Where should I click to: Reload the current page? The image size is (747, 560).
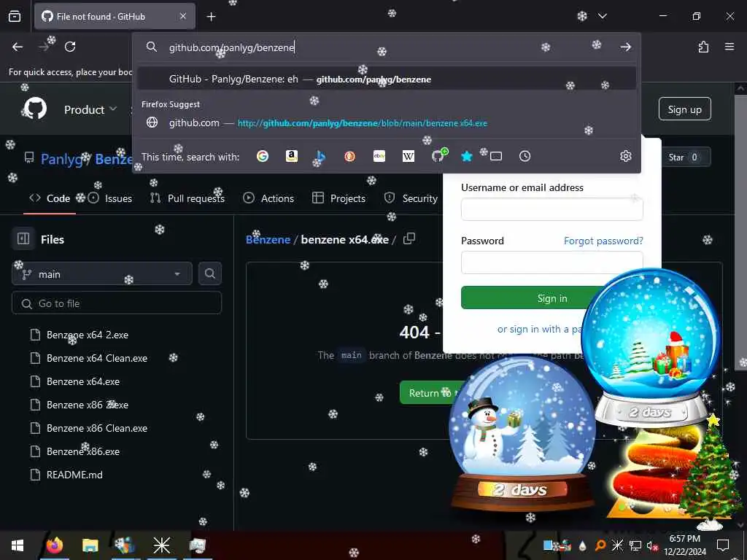[x=70, y=47]
